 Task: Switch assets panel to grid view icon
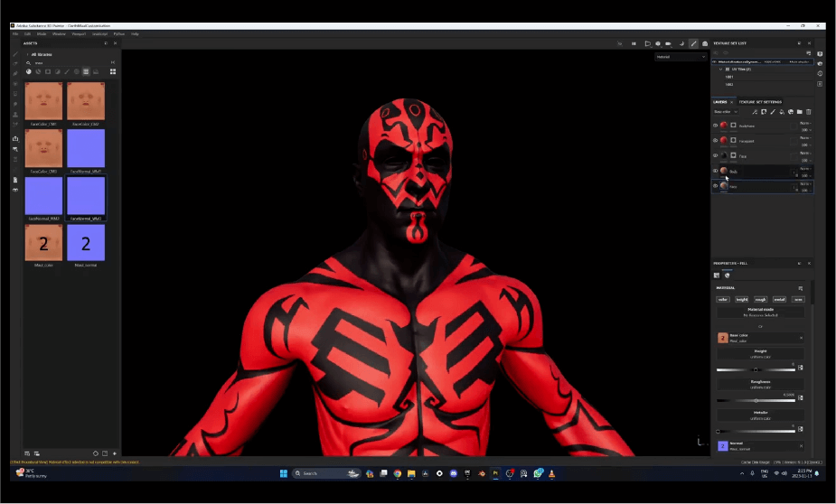click(113, 71)
